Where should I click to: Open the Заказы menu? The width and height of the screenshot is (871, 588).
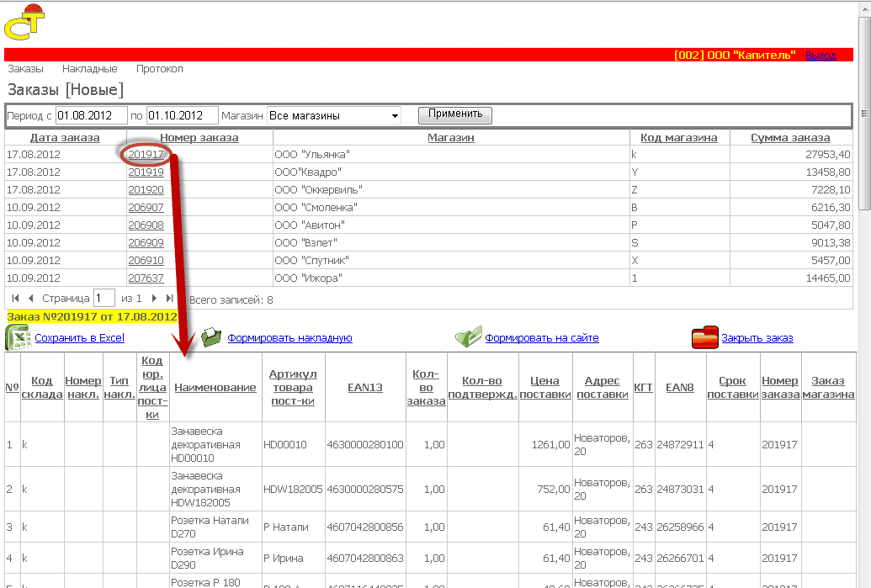(x=25, y=69)
